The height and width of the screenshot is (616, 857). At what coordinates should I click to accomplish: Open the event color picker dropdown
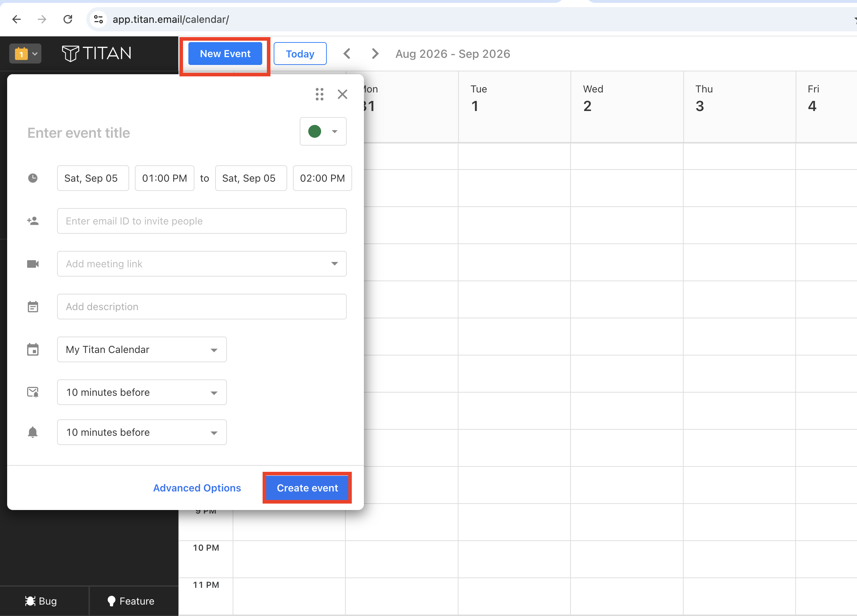point(323,131)
